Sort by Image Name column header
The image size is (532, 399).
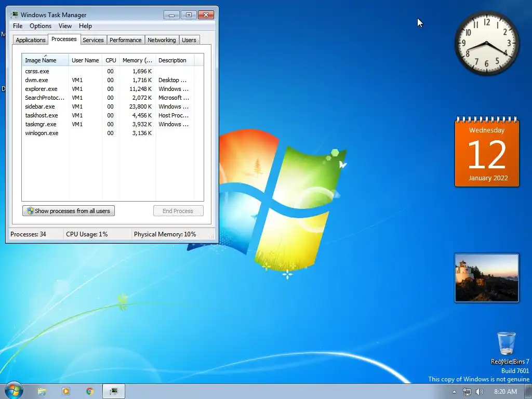click(46, 60)
